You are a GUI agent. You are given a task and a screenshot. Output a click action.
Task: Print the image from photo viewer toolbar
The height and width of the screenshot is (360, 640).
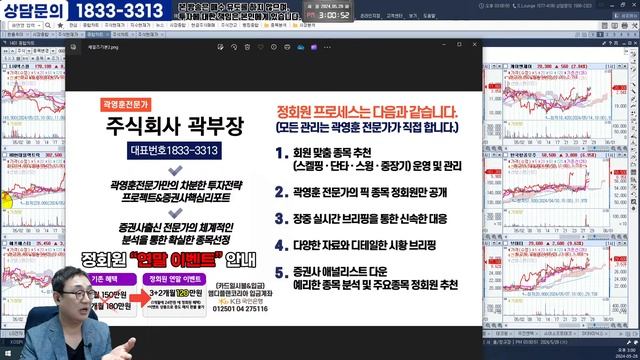pos(287,47)
